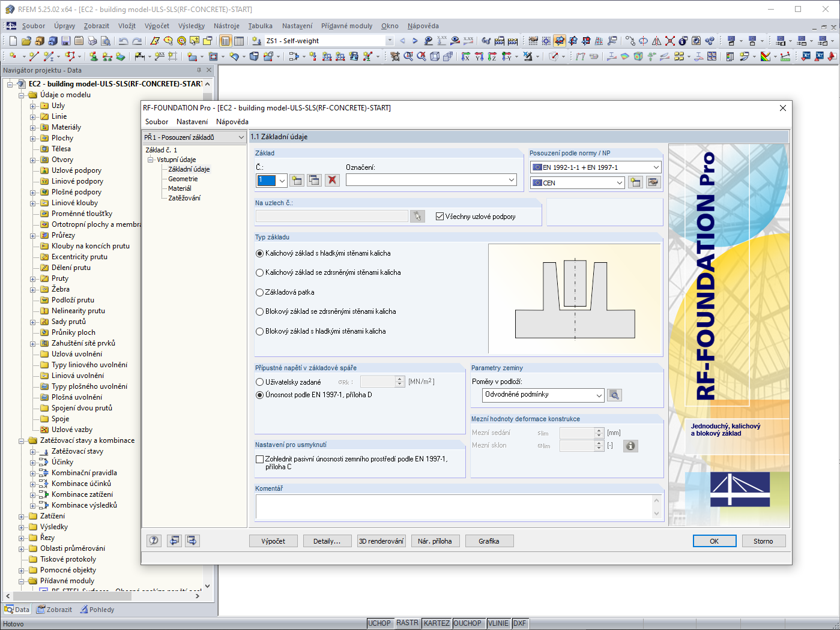Image resolution: width=840 pixels, height=630 pixels.
Task: Select 'Zatěžování' in the dialog tree
Action: [184, 198]
